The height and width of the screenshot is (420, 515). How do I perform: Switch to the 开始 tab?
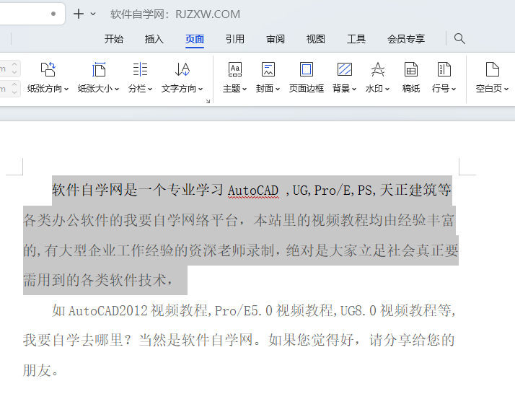point(114,39)
